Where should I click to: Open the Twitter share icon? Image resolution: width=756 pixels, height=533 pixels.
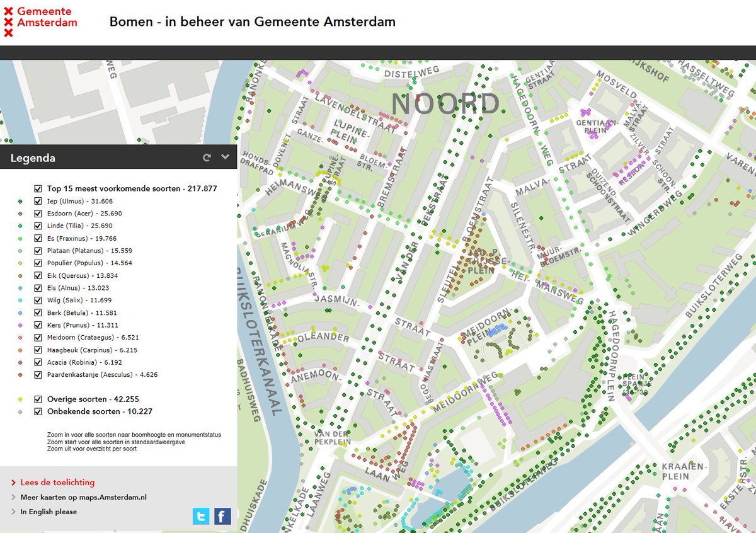(x=202, y=516)
